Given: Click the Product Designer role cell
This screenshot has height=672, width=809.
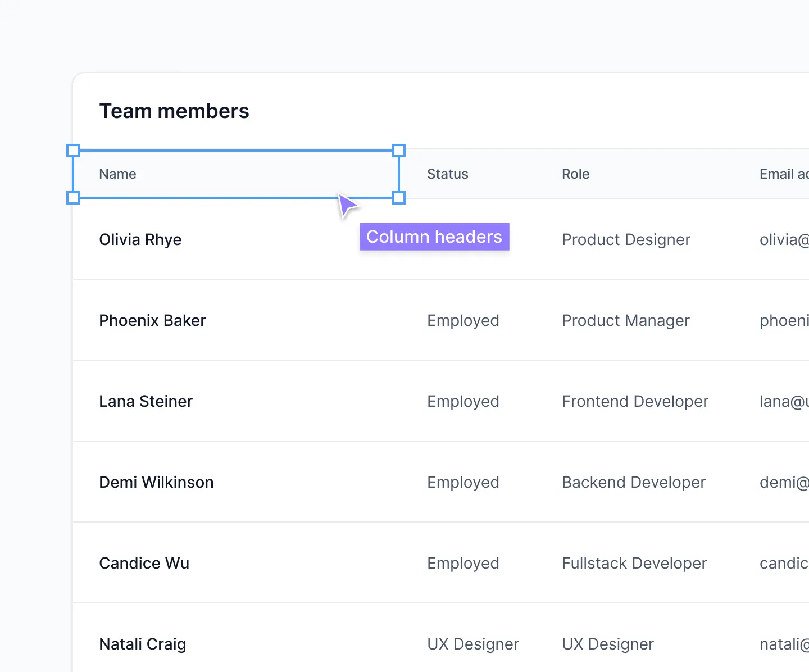Looking at the screenshot, I should tap(626, 239).
